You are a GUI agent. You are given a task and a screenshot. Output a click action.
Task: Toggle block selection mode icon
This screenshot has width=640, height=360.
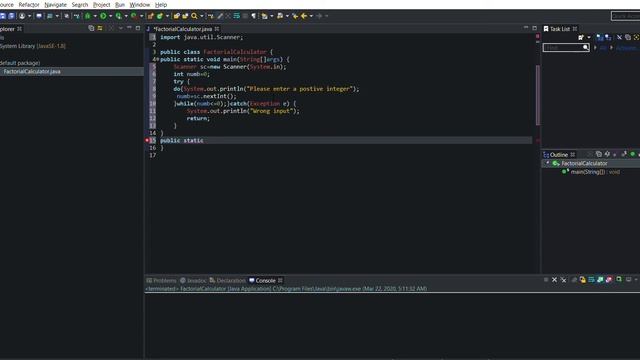click(245, 16)
